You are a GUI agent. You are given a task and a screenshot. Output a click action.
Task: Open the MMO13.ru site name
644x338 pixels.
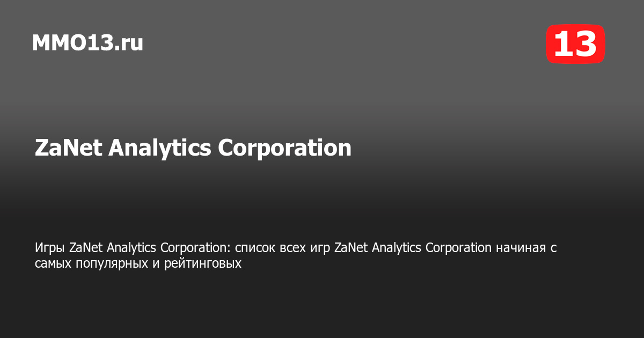click(x=87, y=43)
